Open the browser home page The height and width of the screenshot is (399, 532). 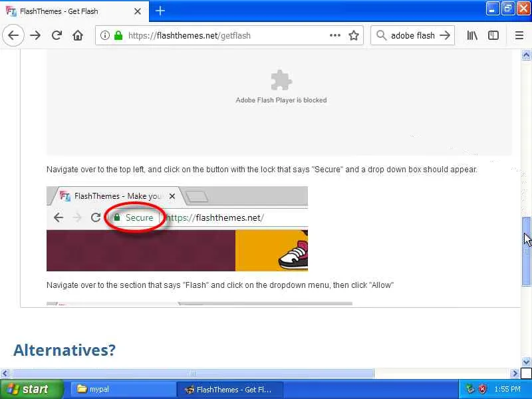[78, 35]
